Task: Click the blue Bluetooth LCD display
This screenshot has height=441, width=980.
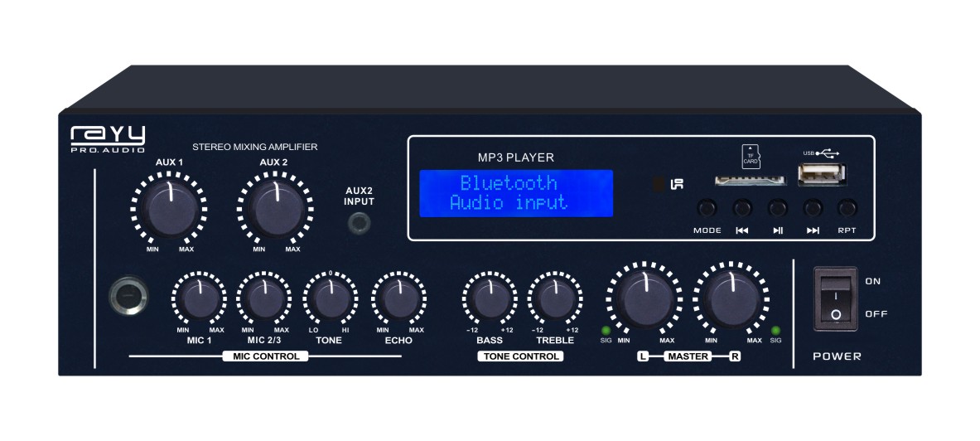Action: 515,193
